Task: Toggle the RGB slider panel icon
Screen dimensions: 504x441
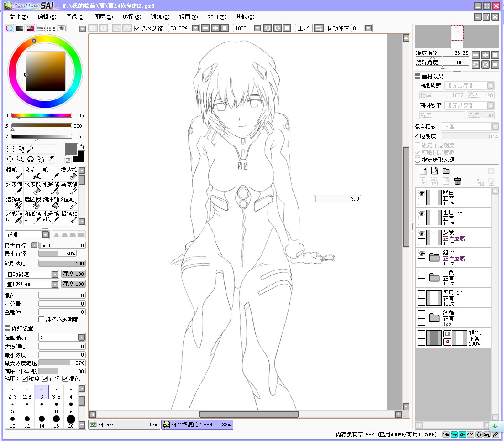Action: pos(20,28)
